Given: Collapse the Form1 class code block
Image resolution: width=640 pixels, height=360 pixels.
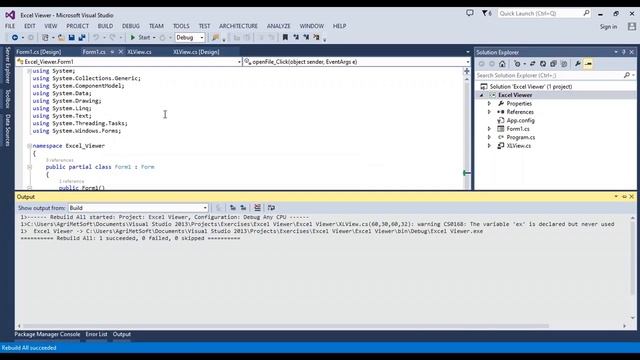Looking at the screenshot, I should tap(29, 167).
